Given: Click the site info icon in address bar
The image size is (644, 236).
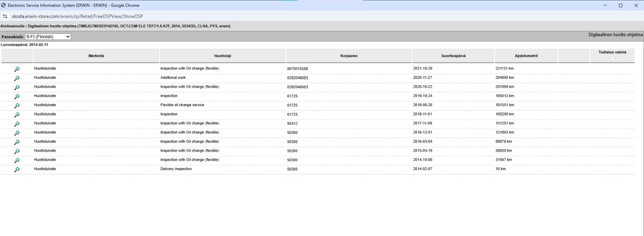Looking at the screenshot, I should pos(5,16).
